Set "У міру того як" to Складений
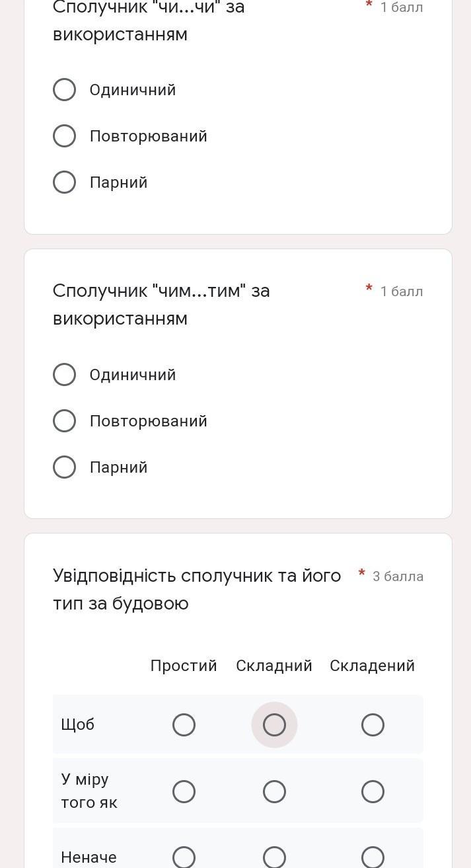The image size is (471, 868). tap(373, 791)
